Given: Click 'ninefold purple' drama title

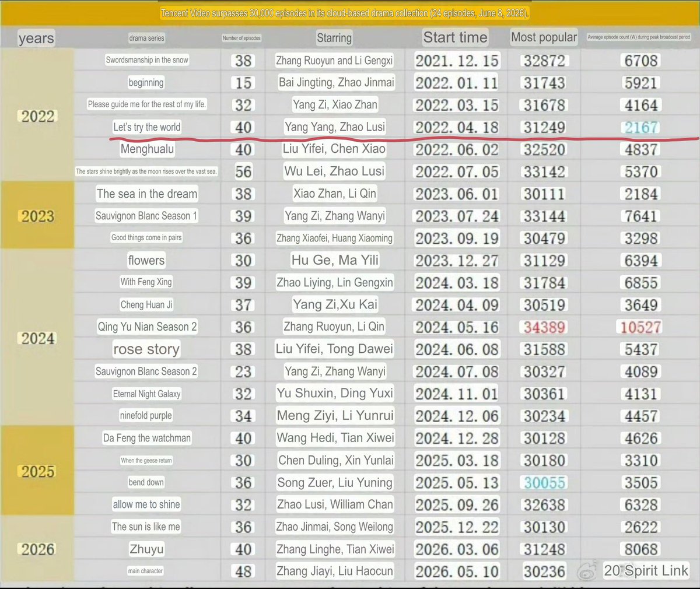Looking at the screenshot, I should point(146,416).
